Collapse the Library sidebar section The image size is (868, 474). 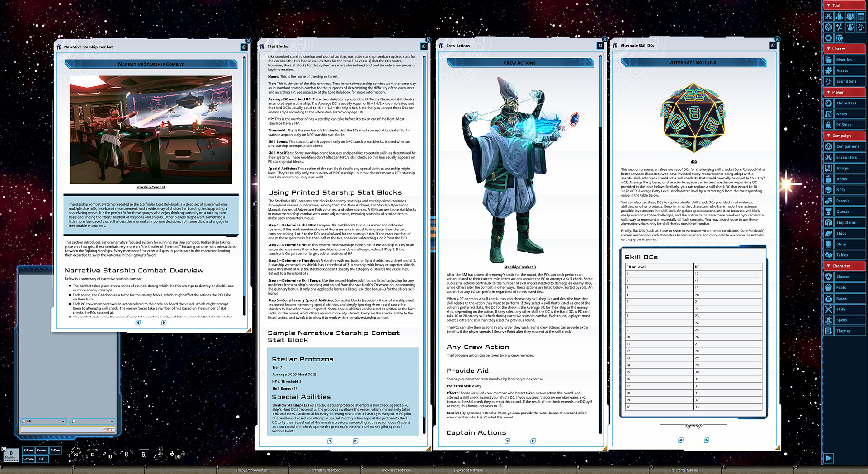[828, 49]
